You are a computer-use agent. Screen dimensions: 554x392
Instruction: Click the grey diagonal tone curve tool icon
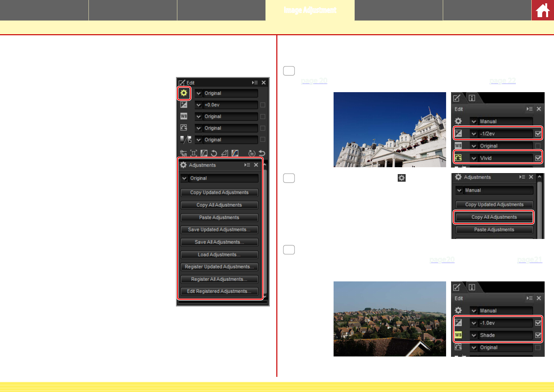pyautogui.click(x=204, y=153)
